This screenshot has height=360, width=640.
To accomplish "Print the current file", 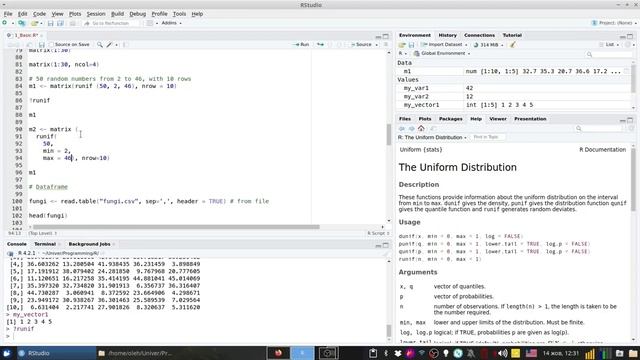I will coord(73,23).
